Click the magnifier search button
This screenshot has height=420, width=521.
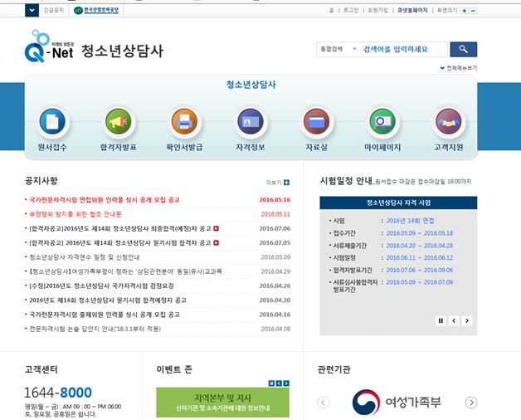464,49
